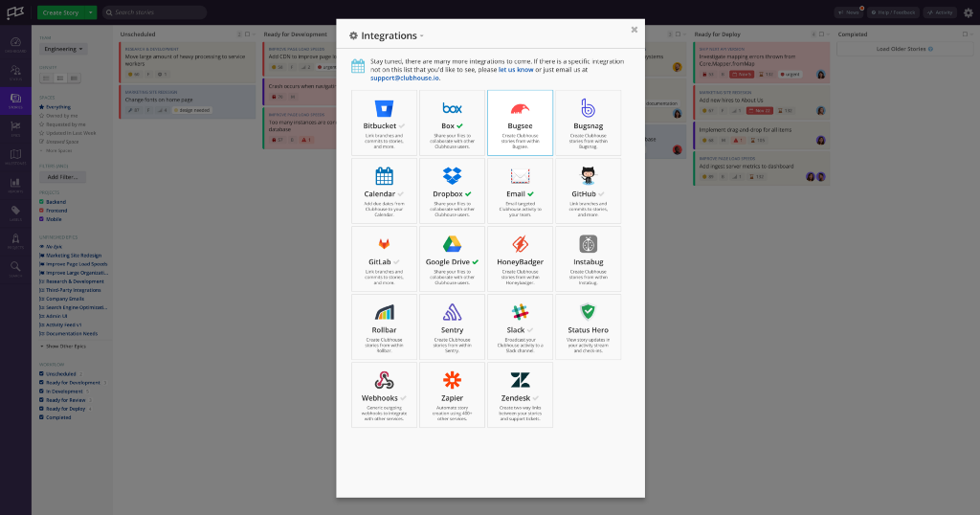Open the Bugsnag integration tile
This screenshot has width=980, height=515.
[x=589, y=123]
